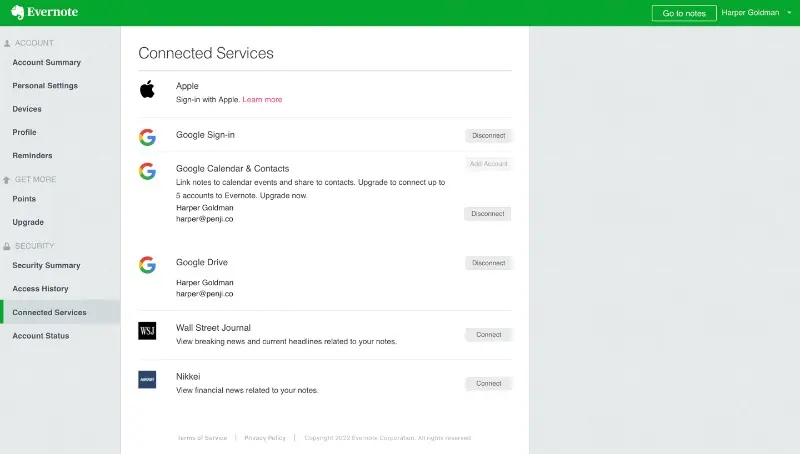Screen dimensions: 800x454
Task: Click the Evernote elephant logo
Action: point(17,12)
